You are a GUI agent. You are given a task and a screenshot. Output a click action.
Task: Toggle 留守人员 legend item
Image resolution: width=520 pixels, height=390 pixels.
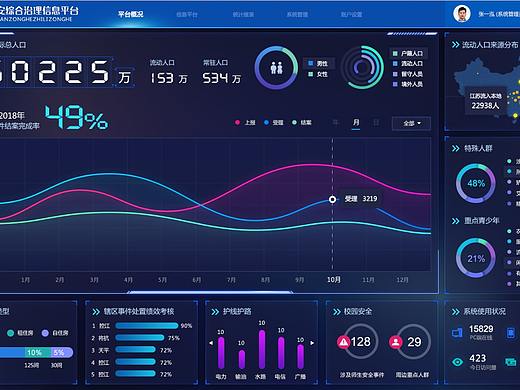pyautogui.click(x=408, y=74)
